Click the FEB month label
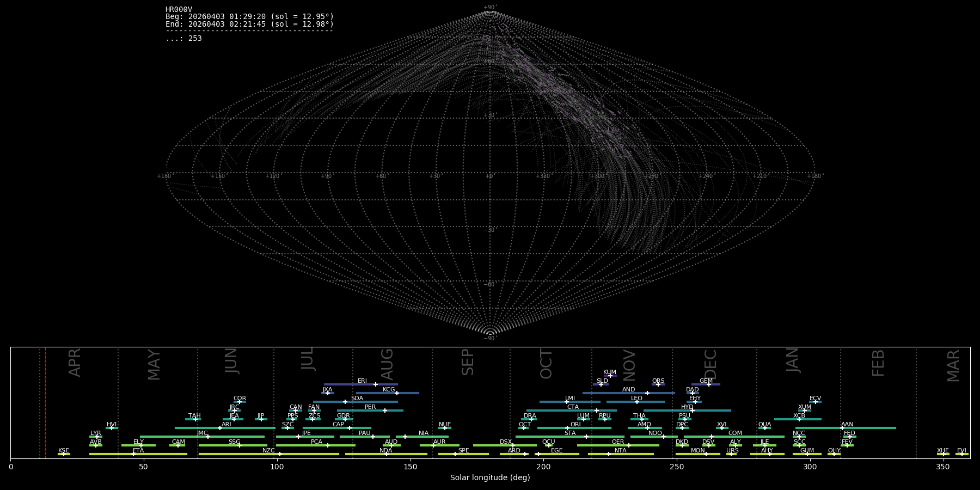 (x=878, y=363)
